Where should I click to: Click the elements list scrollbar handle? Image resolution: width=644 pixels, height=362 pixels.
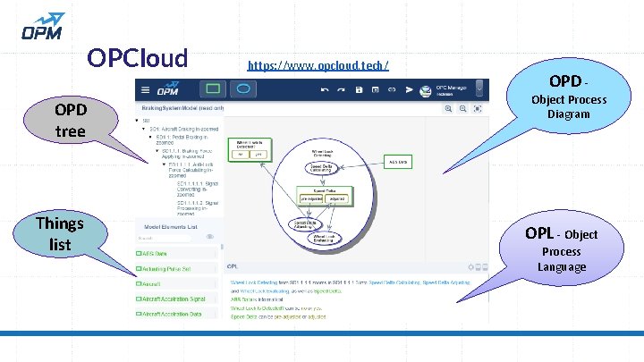click(x=222, y=247)
